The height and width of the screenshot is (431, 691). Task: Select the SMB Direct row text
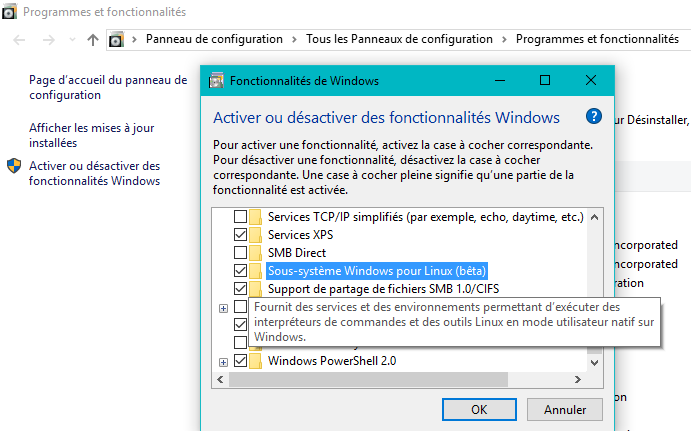297,253
